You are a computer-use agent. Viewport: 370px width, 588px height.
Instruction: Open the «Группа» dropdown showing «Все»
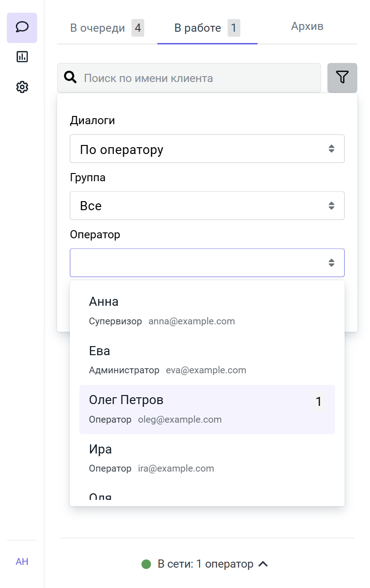(x=207, y=206)
